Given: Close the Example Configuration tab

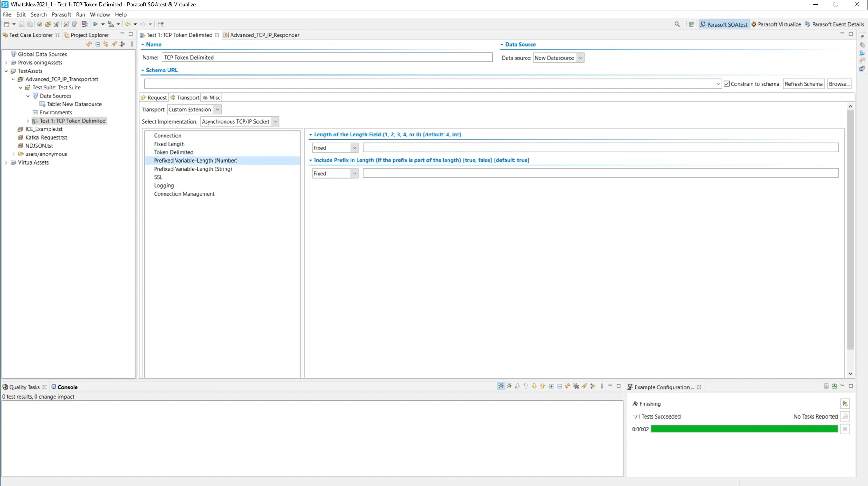Looking at the screenshot, I should tap(699, 387).
